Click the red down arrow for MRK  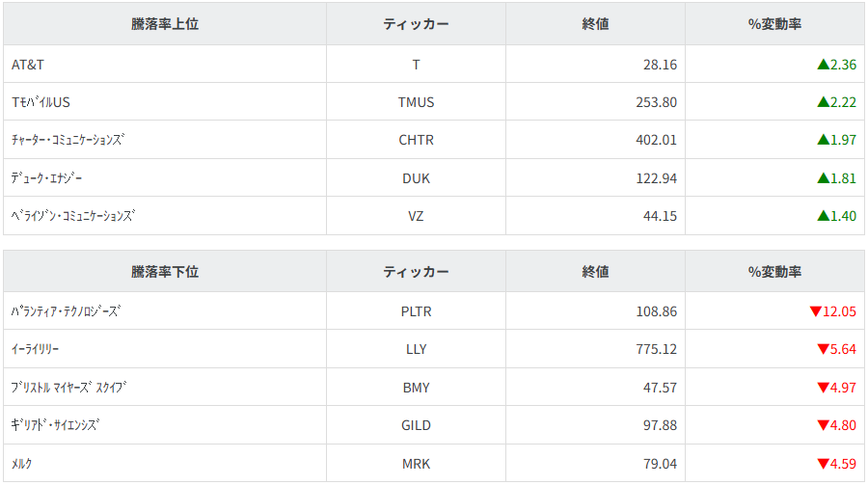click(x=823, y=464)
